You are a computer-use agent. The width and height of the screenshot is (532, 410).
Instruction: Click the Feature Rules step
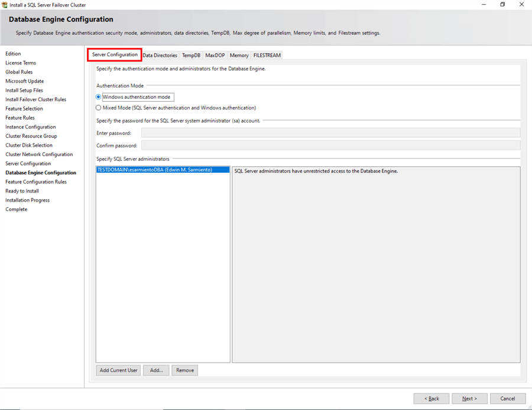(20, 118)
